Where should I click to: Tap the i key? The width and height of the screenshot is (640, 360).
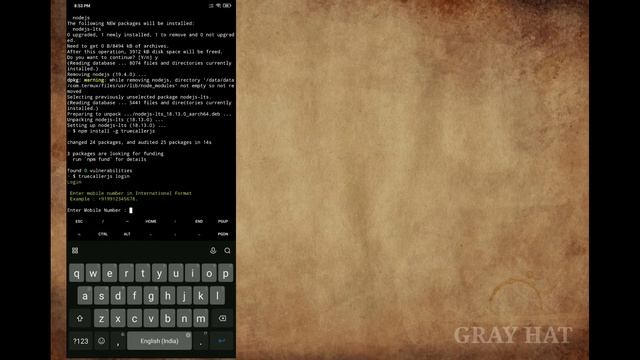tap(192, 273)
